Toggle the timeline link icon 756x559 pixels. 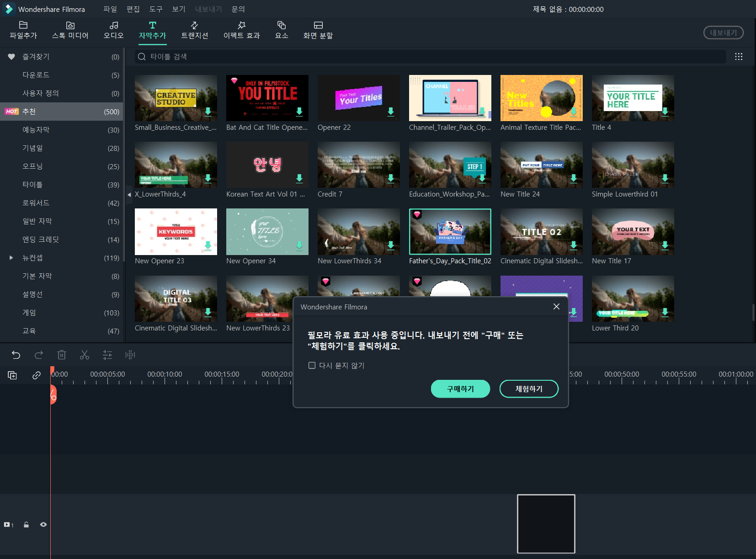pyautogui.click(x=37, y=375)
